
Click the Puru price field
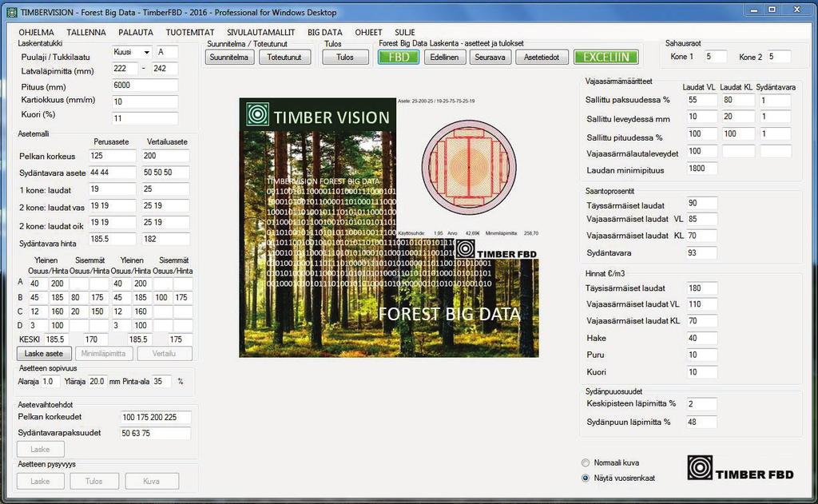701,355
